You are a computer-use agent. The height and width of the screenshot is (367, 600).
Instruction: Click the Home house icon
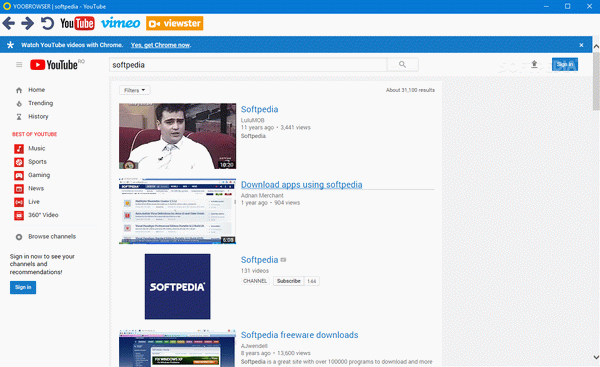[19, 90]
